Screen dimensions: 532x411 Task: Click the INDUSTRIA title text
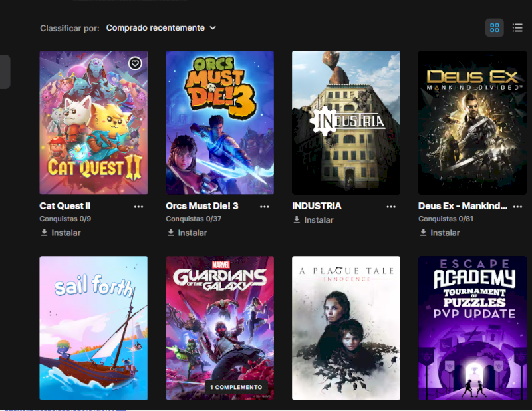coord(317,206)
